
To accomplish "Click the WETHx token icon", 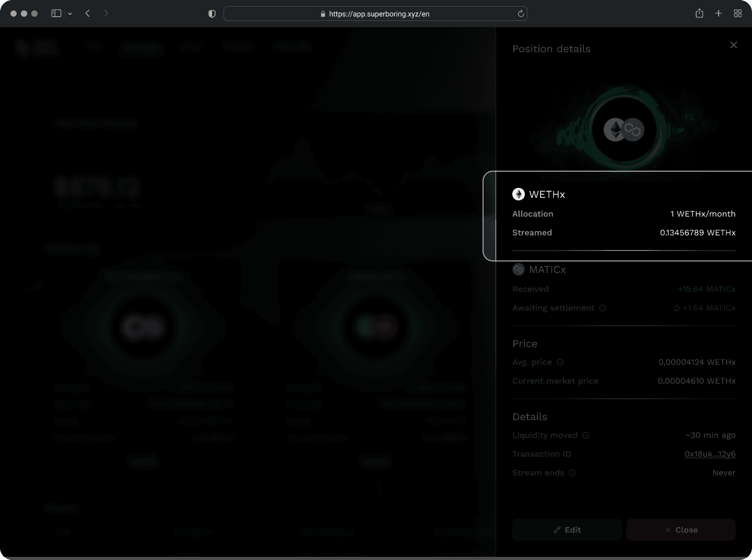I will pyautogui.click(x=519, y=194).
